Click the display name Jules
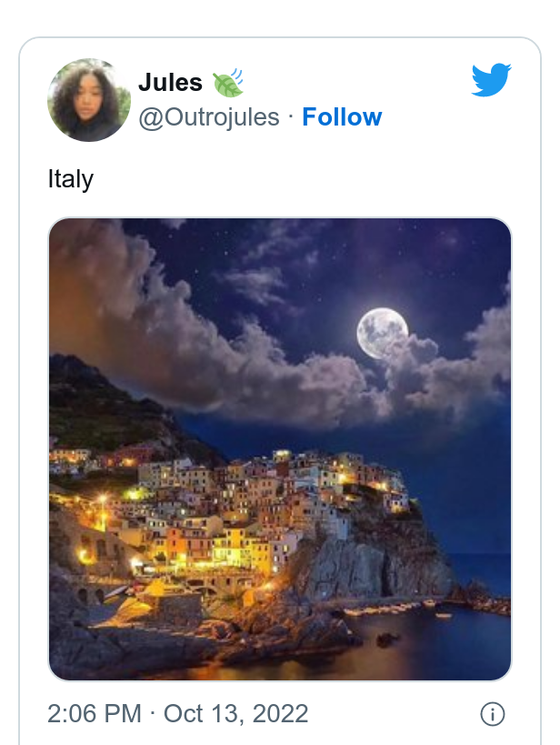Image resolution: width=560 pixels, height=745 pixels. (170, 82)
